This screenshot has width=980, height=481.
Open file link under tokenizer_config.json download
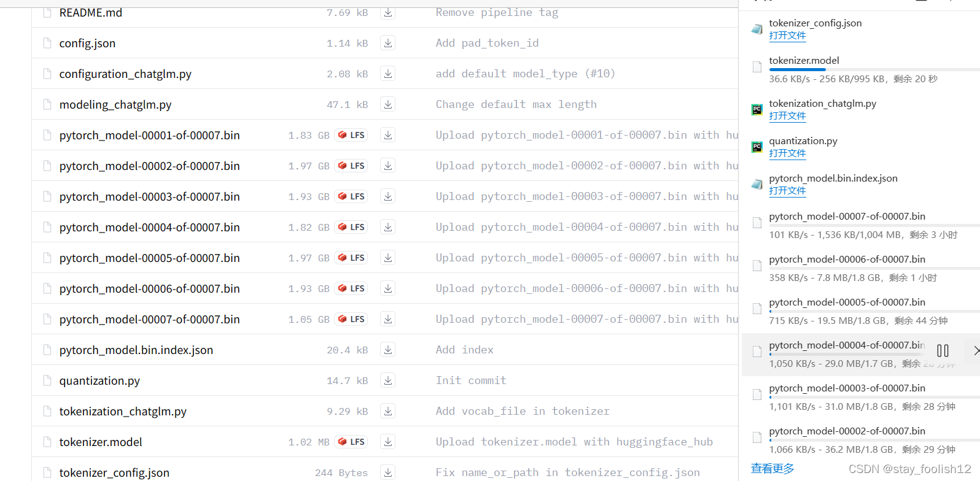pos(787,36)
